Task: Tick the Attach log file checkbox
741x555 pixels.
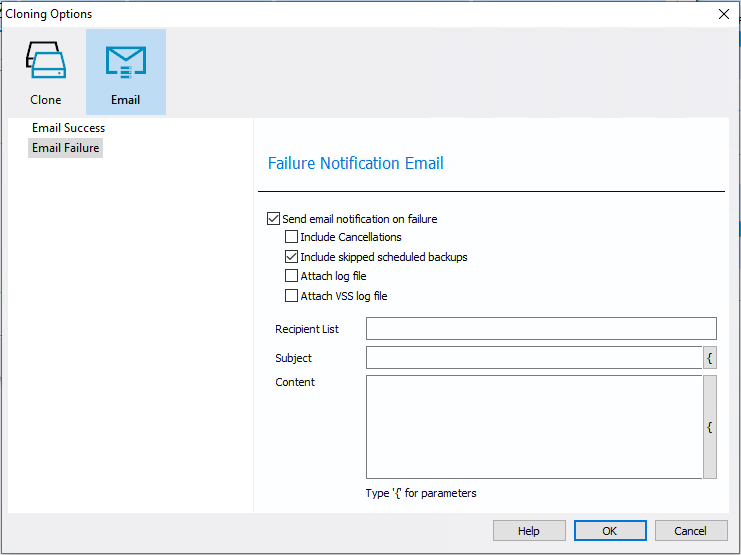Action: tap(292, 276)
